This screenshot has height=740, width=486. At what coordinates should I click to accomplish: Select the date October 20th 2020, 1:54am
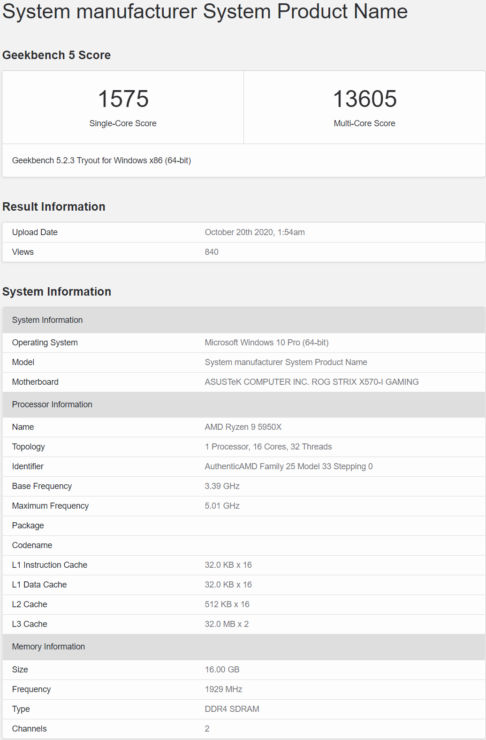click(255, 232)
